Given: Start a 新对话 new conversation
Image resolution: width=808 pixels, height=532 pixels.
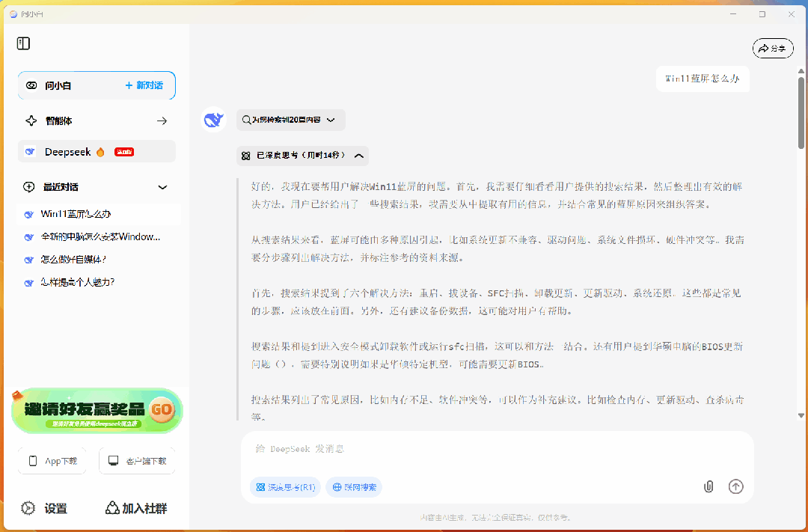Looking at the screenshot, I should (144, 85).
